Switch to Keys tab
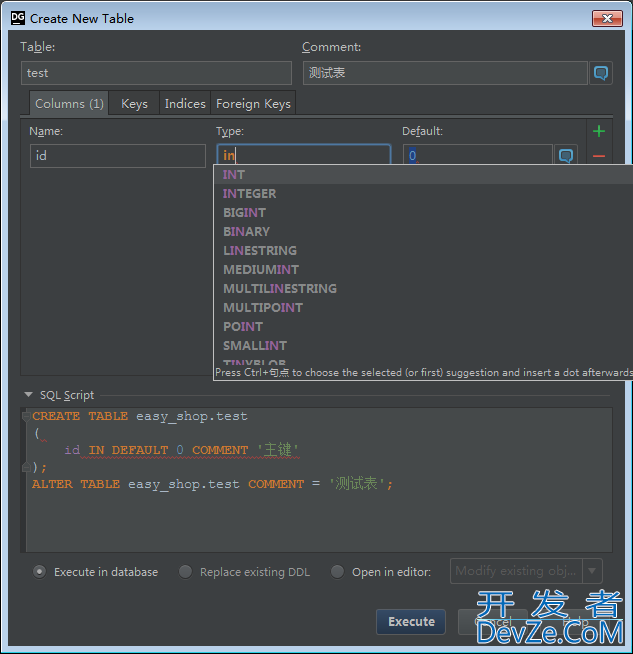 134,103
